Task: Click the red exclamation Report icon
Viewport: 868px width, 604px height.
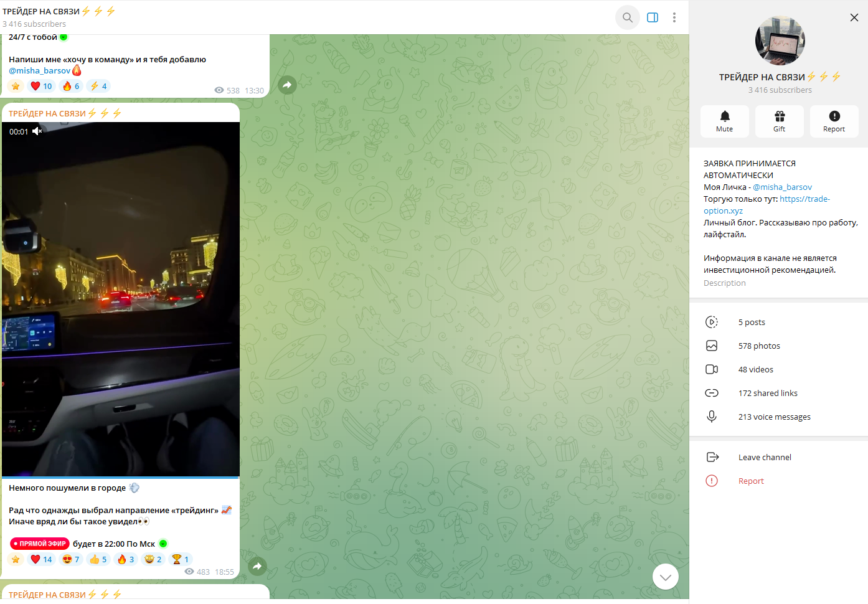Action: [x=712, y=481]
